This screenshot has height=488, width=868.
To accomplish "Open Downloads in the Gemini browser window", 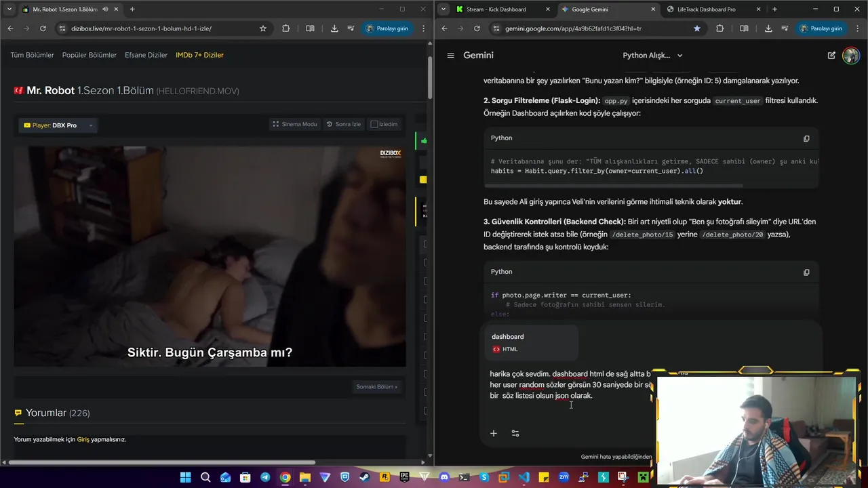I will click(x=768, y=28).
